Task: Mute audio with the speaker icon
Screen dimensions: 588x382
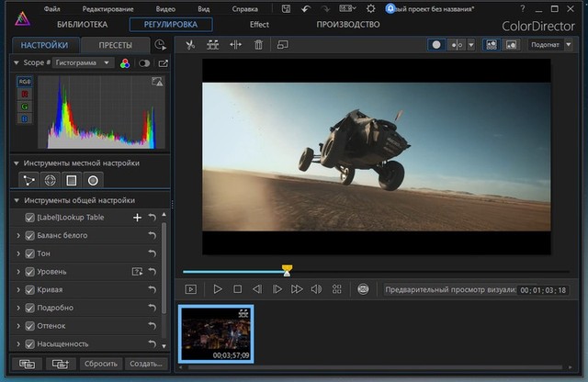Action: [x=316, y=289]
